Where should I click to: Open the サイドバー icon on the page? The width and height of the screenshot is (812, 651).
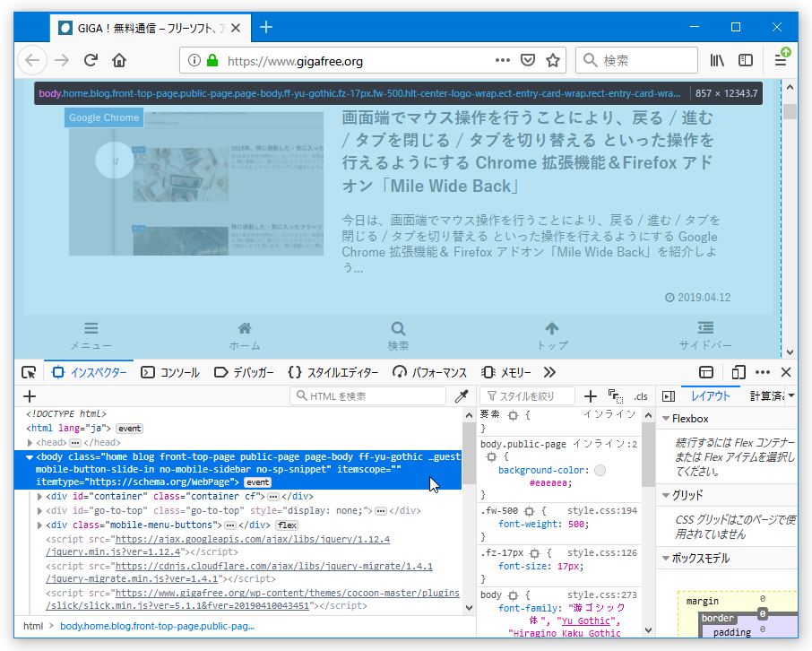coord(705,336)
